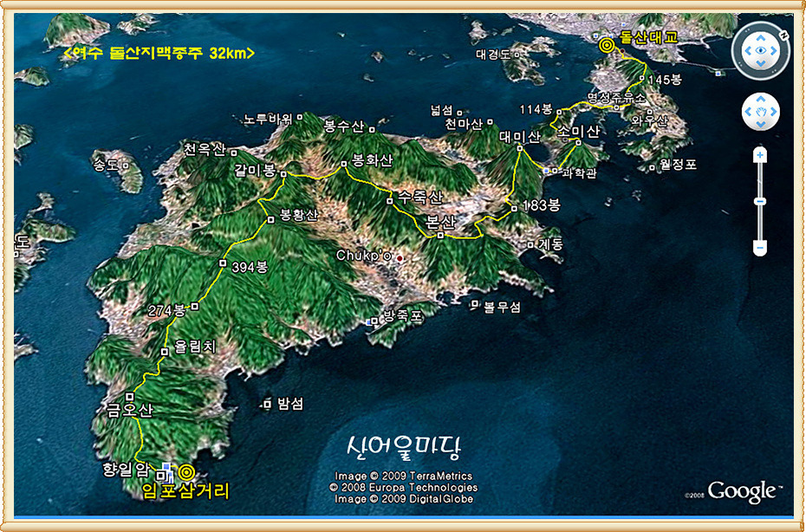
Task: Click the look-right arrow on the eye joystick
Action: [774, 50]
